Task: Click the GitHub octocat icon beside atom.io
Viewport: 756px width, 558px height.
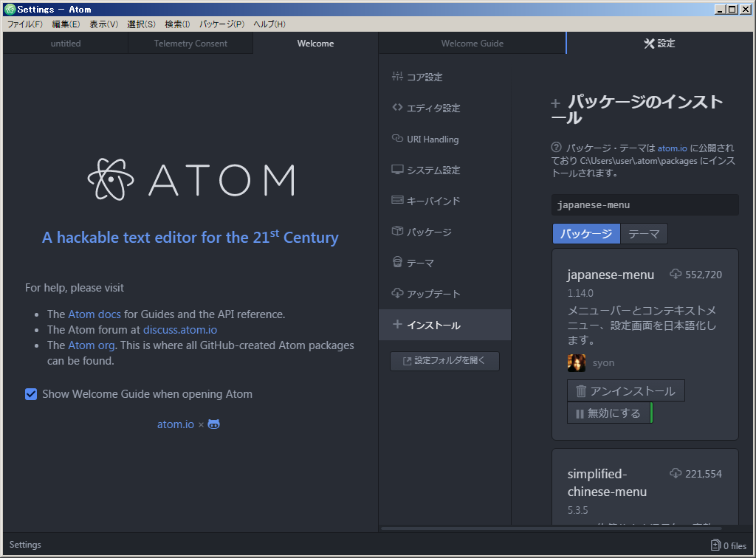Action: coord(213,424)
